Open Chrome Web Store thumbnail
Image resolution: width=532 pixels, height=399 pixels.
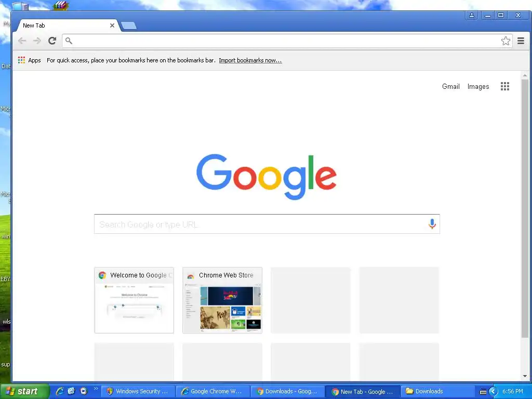(x=222, y=300)
